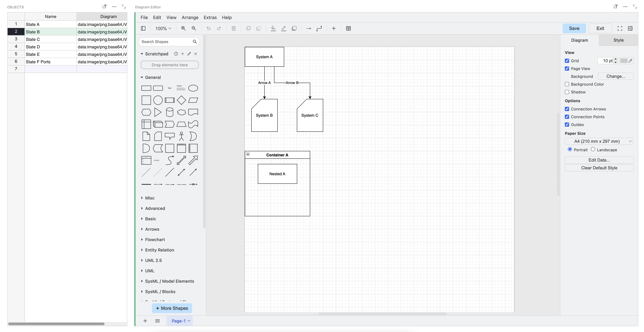Click the filter icon in OBJECTS panel
The width and height of the screenshot is (644, 332).
point(105,7)
